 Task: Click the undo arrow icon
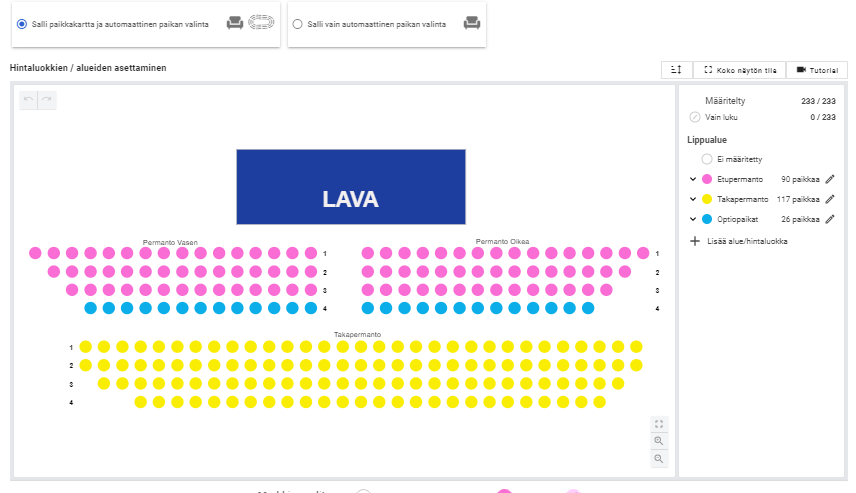pyautogui.click(x=28, y=99)
